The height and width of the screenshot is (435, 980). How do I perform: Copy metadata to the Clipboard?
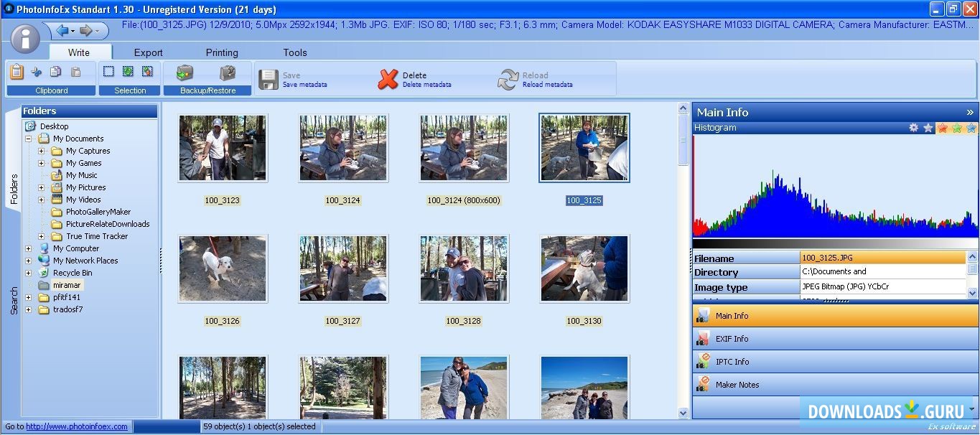pyautogui.click(x=55, y=71)
